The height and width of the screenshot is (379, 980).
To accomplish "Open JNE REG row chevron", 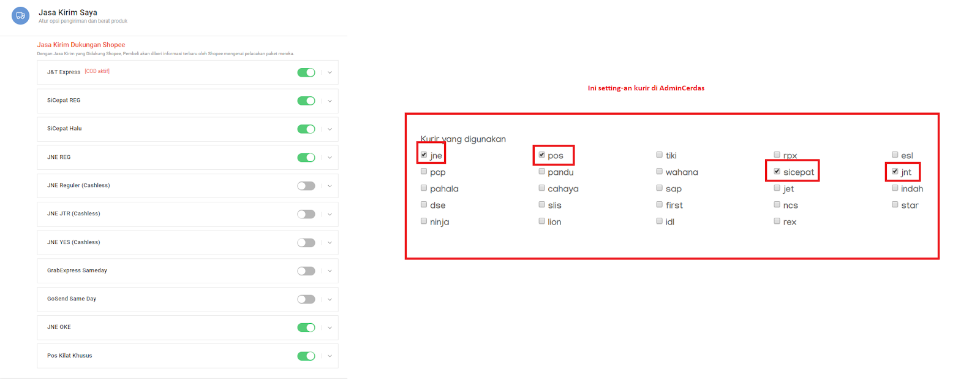I will [x=330, y=158].
